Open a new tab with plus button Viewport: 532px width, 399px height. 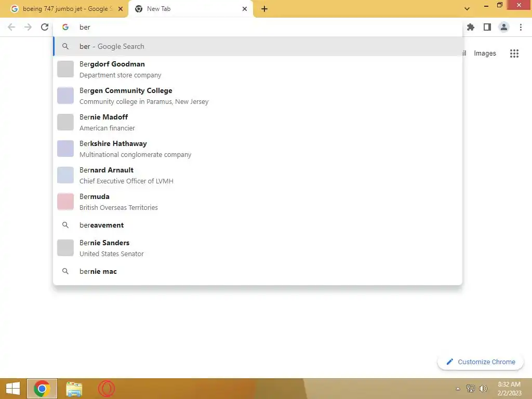(x=264, y=9)
